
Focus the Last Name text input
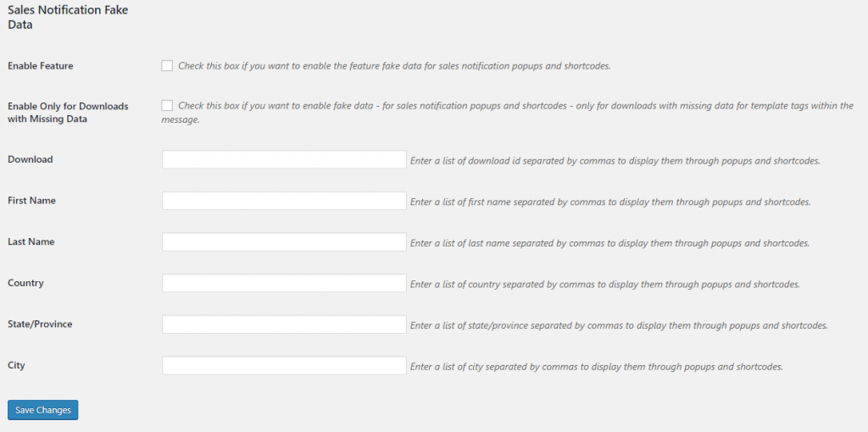tap(284, 242)
